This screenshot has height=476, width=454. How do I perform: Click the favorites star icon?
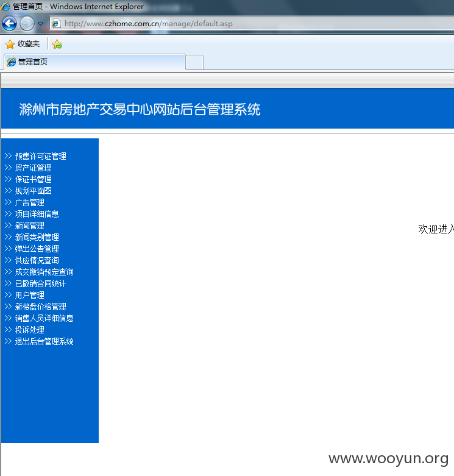10,44
